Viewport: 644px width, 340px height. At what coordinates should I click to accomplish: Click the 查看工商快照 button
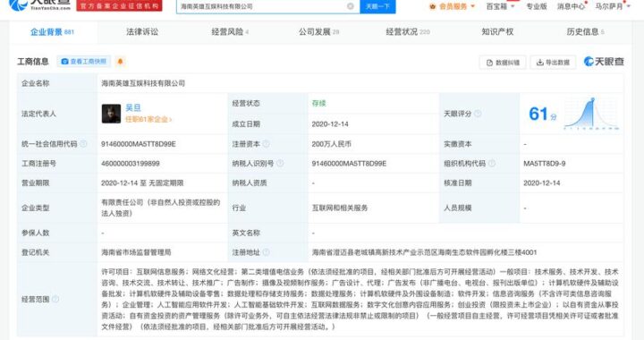(84, 62)
